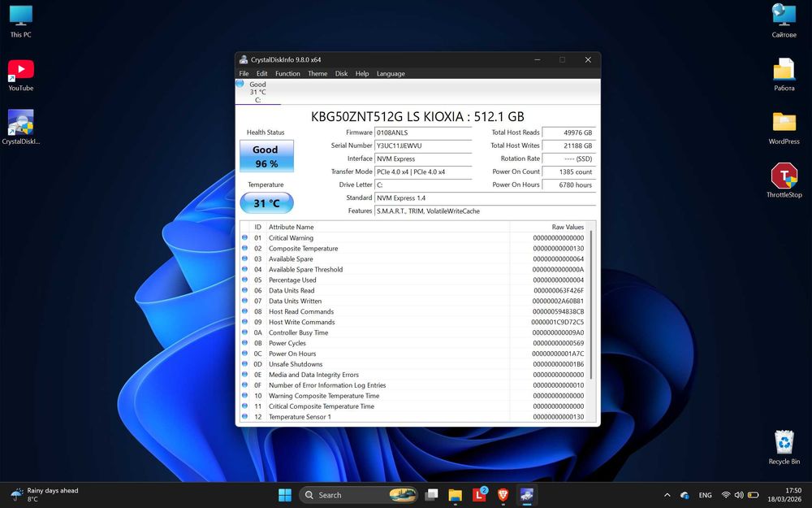Select the Unsafe Shutdowns row
Image resolution: width=812 pixels, height=508 pixels.
[414, 364]
